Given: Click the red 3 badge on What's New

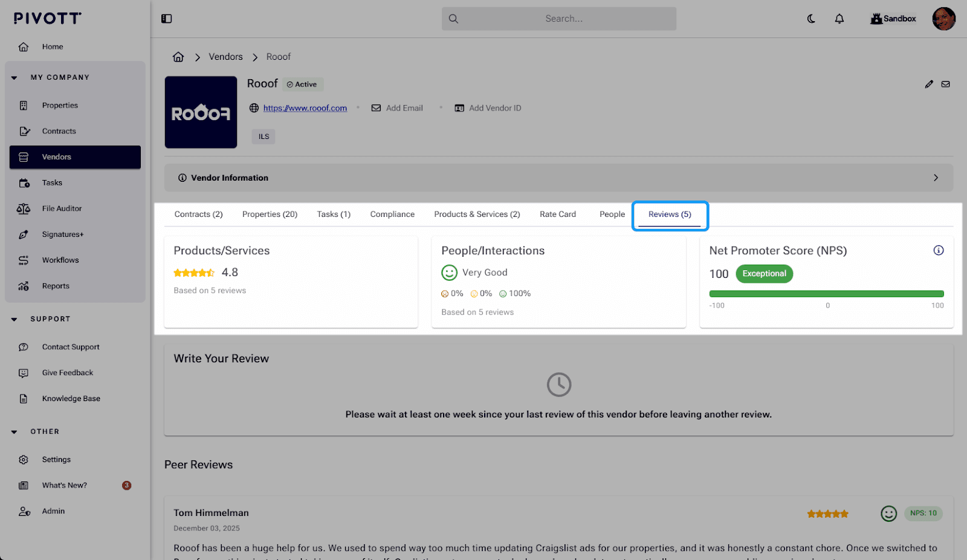Looking at the screenshot, I should [x=126, y=486].
